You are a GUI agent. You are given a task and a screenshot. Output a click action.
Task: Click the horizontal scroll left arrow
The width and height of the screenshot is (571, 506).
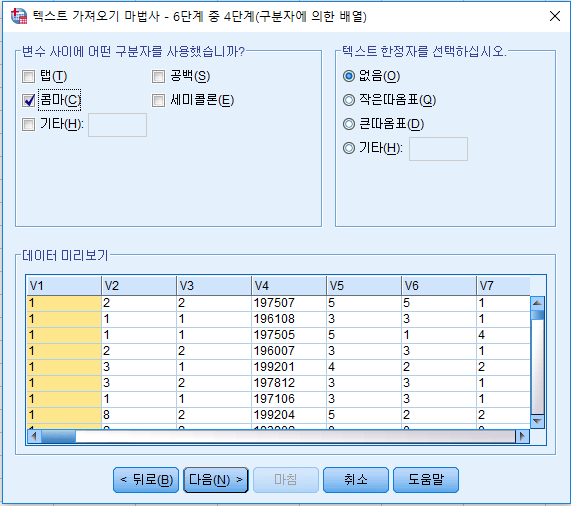coord(34,436)
